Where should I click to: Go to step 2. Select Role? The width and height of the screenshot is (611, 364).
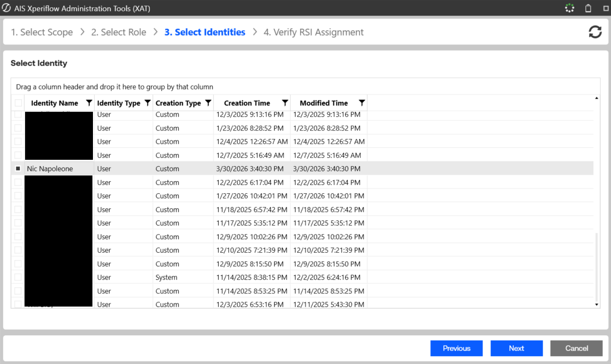119,32
